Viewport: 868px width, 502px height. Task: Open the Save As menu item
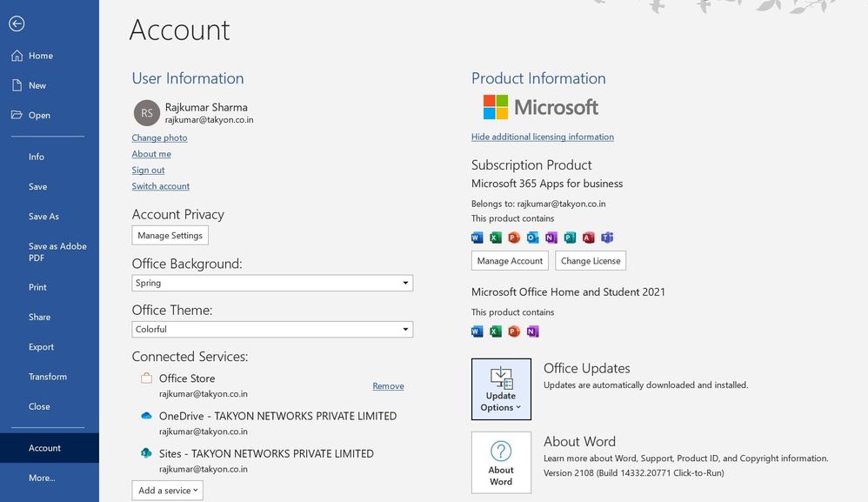point(43,217)
